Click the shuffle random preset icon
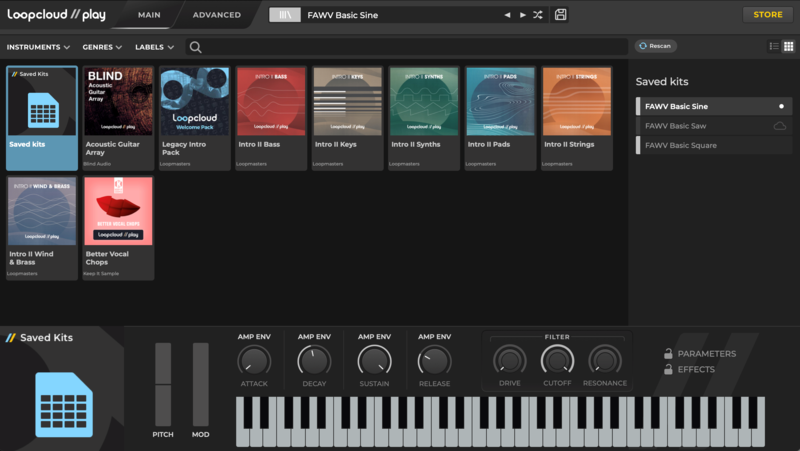 [x=538, y=15]
